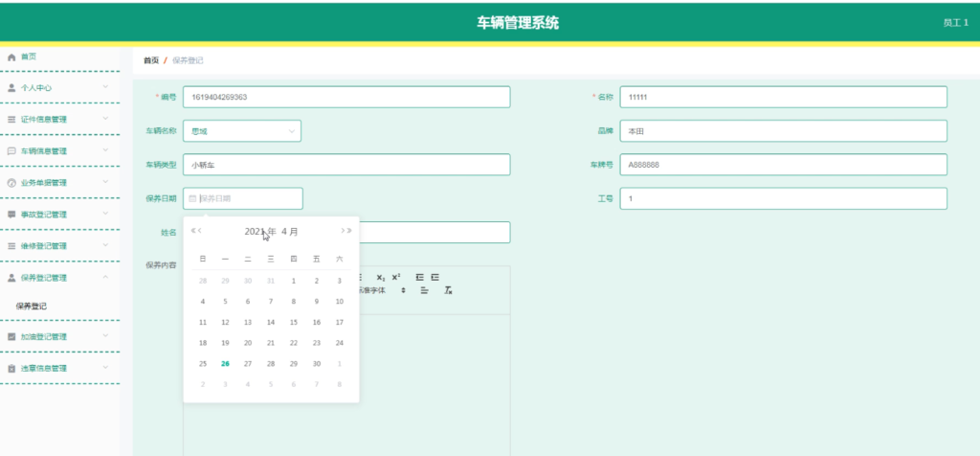This screenshot has height=456, width=980.
Task: Expand 个人中心 sidebar chevron
Action: click(x=105, y=87)
